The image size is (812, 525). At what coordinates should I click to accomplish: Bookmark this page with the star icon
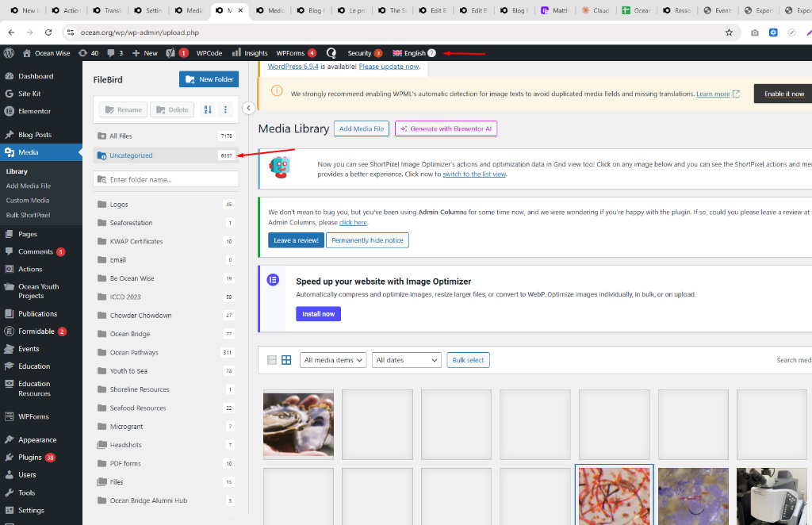pyautogui.click(x=730, y=32)
